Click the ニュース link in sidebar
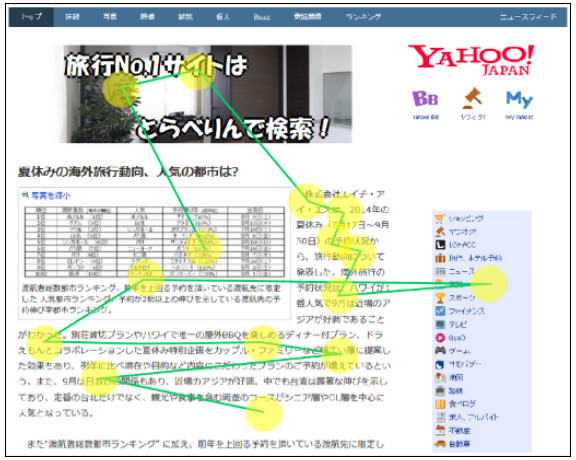 coord(461,272)
